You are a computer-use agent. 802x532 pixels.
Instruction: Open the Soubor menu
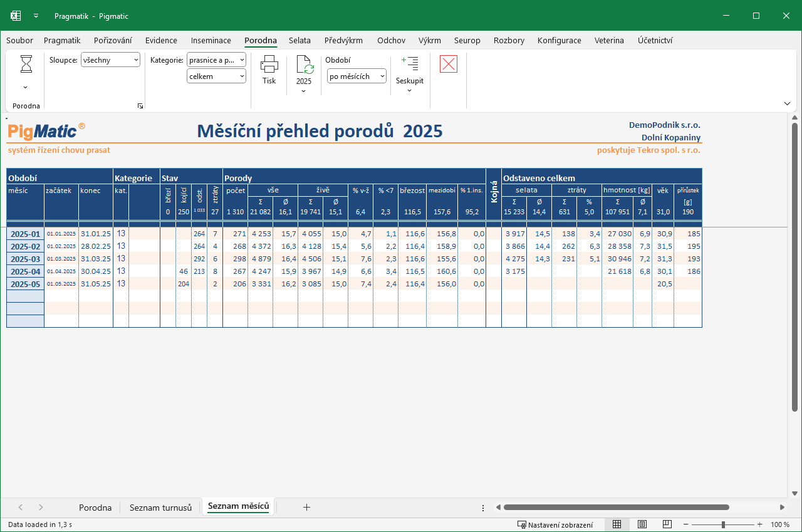(19, 40)
